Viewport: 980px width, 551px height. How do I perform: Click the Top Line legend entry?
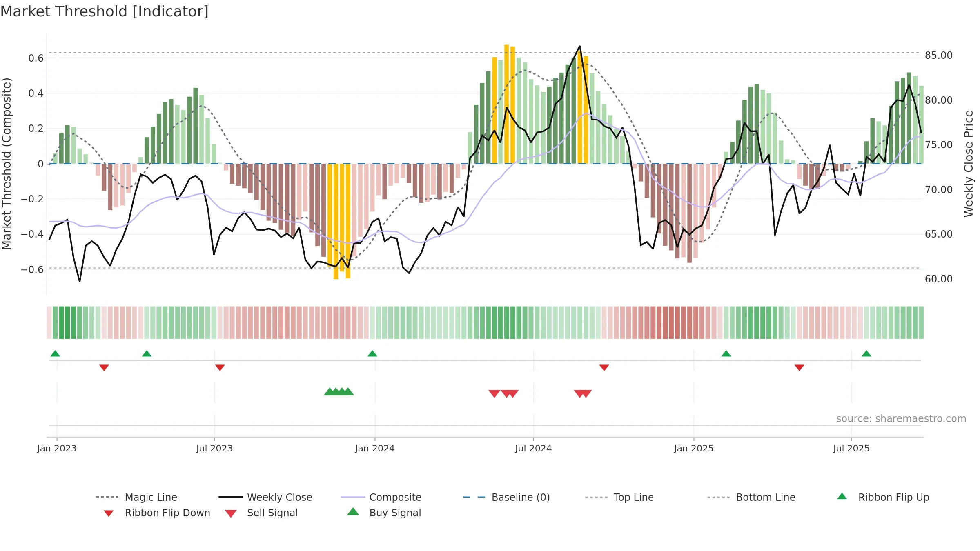tap(619, 497)
